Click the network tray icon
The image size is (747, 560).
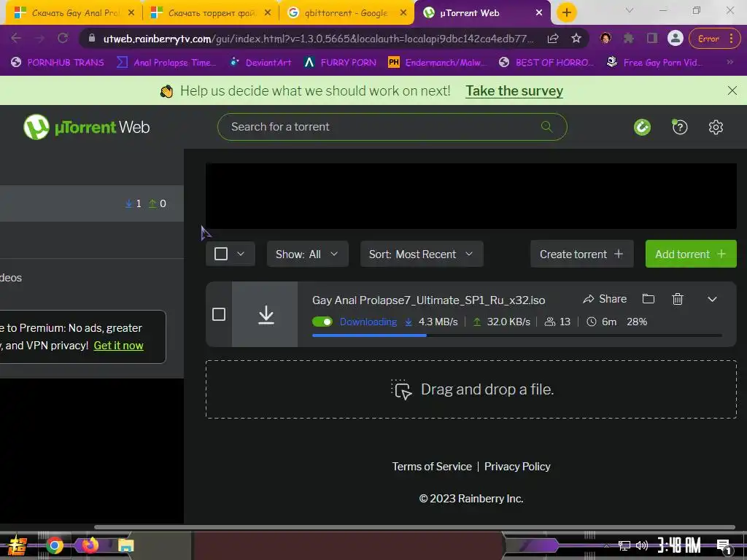pos(624,545)
